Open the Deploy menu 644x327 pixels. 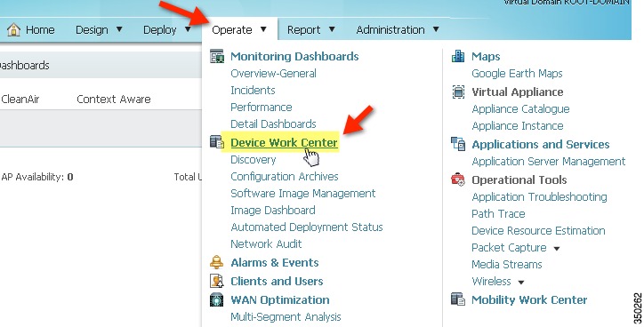159,29
